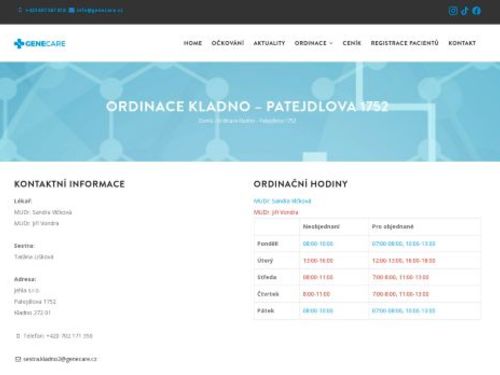The width and height of the screenshot is (500, 375).
Task: Click the Pro objednané column header
Action: coord(393,227)
